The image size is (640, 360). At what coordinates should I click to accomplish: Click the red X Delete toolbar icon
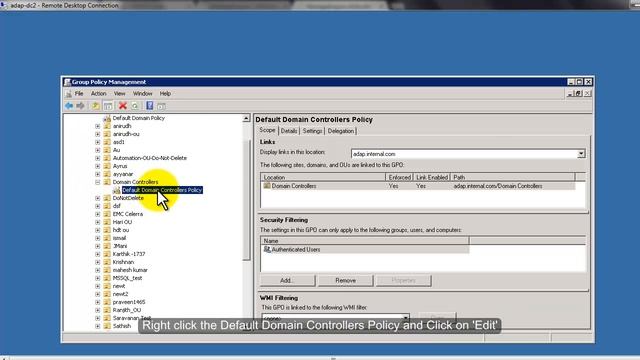click(x=123, y=106)
